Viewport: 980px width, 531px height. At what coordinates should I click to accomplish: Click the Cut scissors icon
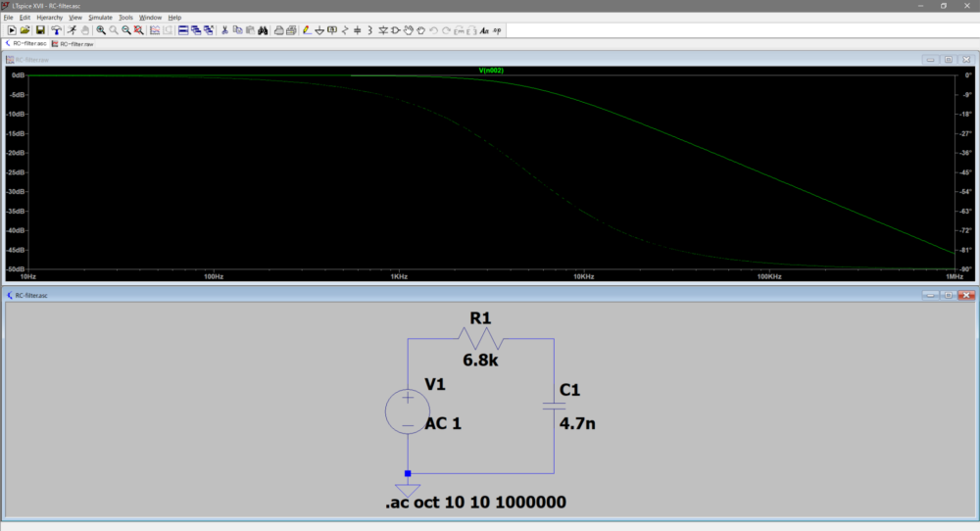coord(224,30)
